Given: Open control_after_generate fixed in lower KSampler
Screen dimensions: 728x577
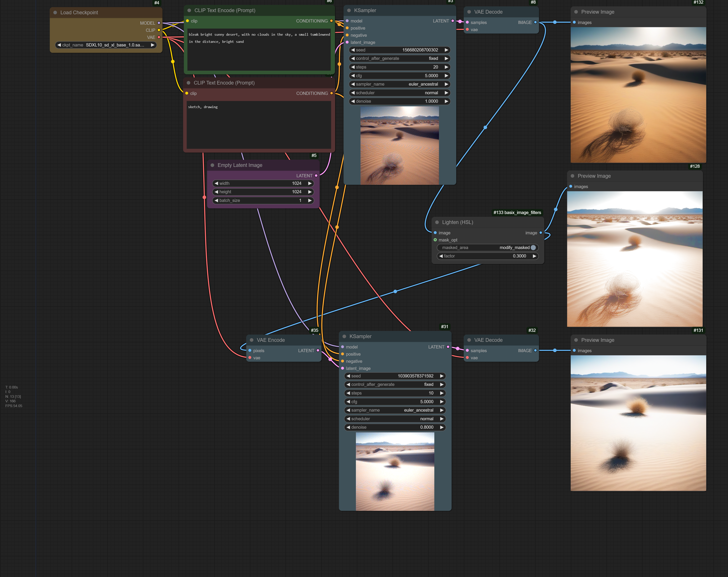Looking at the screenshot, I should (x=395, y=384).
